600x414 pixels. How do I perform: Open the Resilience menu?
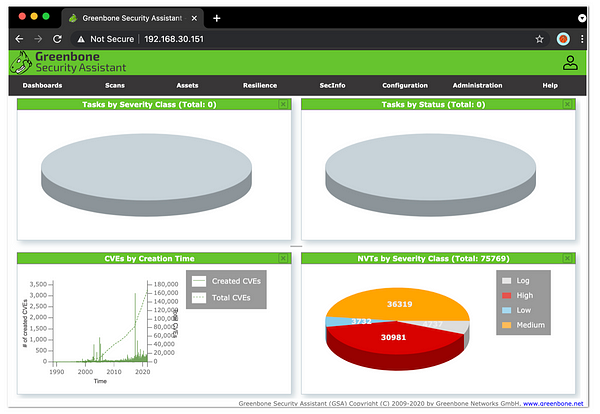coord(260,85)
